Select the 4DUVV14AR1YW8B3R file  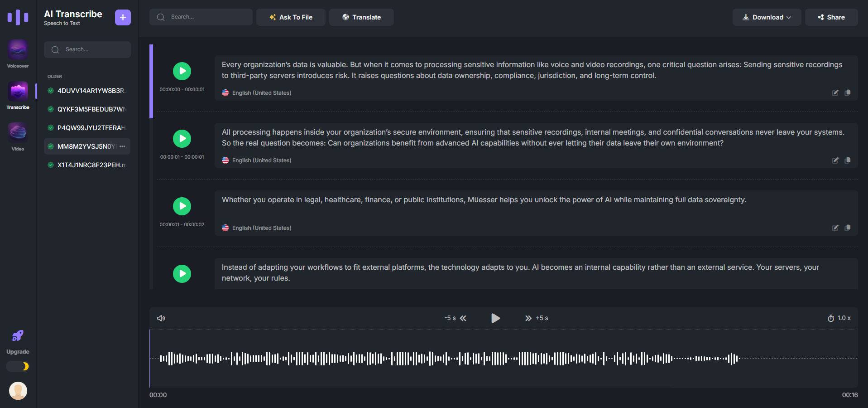tap(91, 91)
